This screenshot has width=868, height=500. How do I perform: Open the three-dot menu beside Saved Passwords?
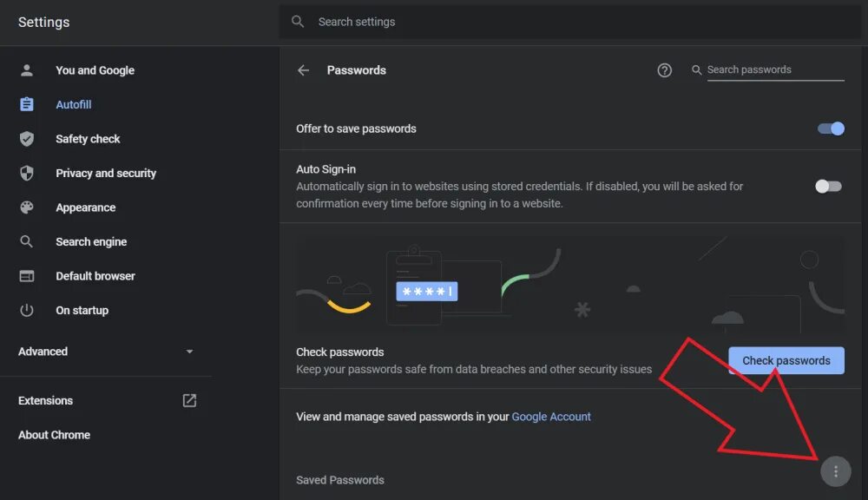(x=835, y=471)
